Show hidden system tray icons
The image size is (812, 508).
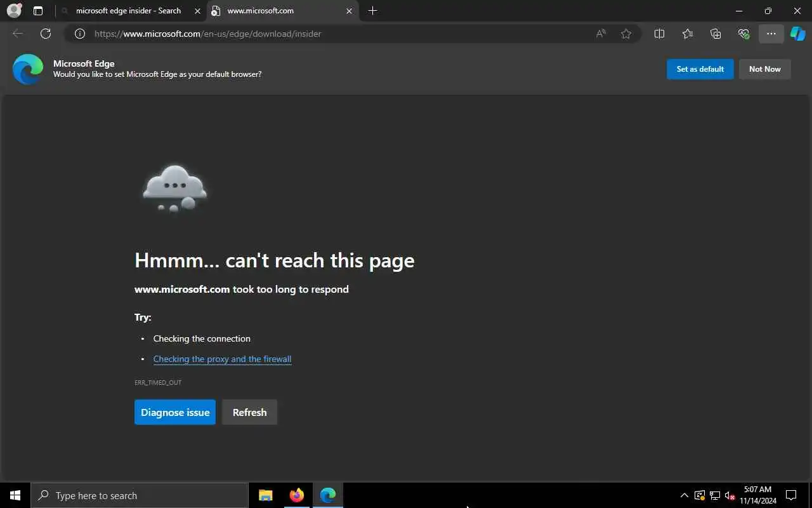point(684,495)
